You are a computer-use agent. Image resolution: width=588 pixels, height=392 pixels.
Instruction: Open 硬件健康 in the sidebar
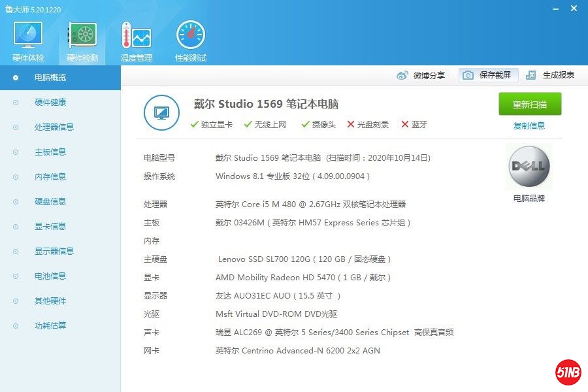(x=50, y=103)
